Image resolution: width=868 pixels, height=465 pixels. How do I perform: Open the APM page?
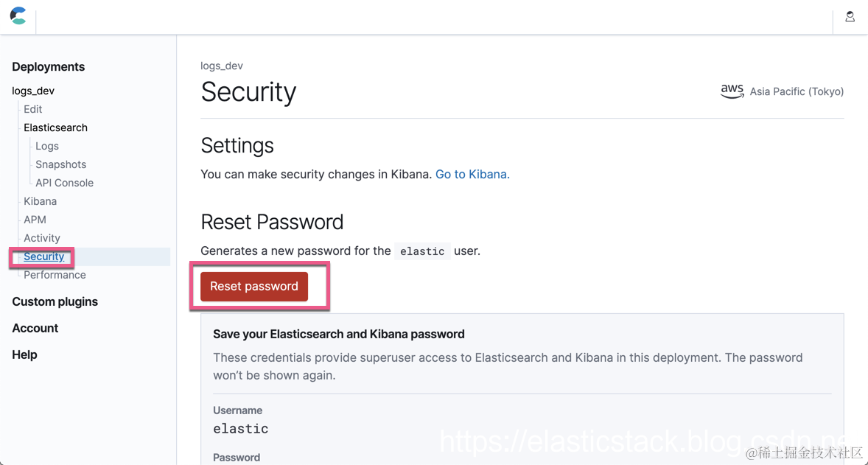(35, 220)
